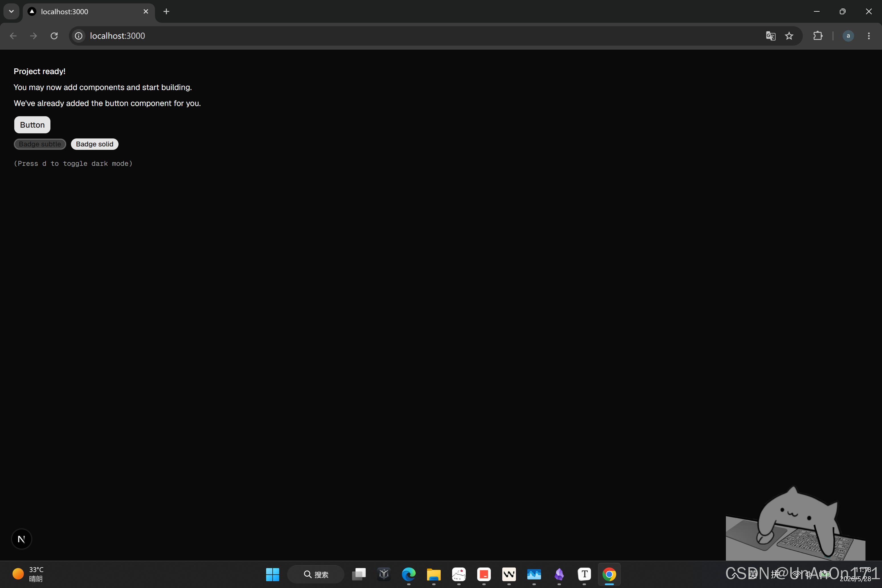This screenshot has width=882, height=588.
Task: Open the red square app on taskbar
Action: coord(484,574)
